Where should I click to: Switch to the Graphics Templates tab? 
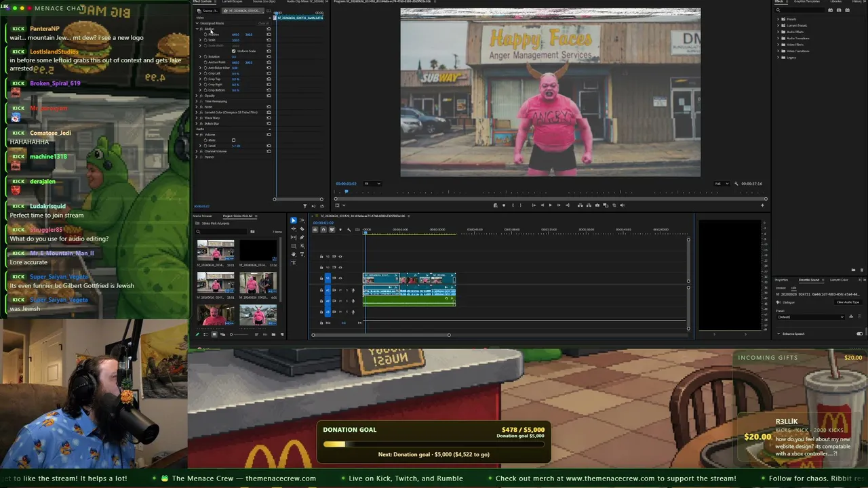tap(807, 1)
